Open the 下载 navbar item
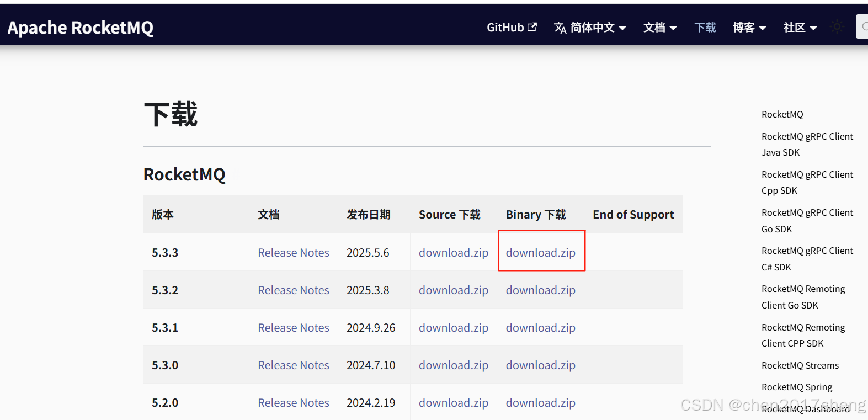868x420 pixels. coord(705,28)
